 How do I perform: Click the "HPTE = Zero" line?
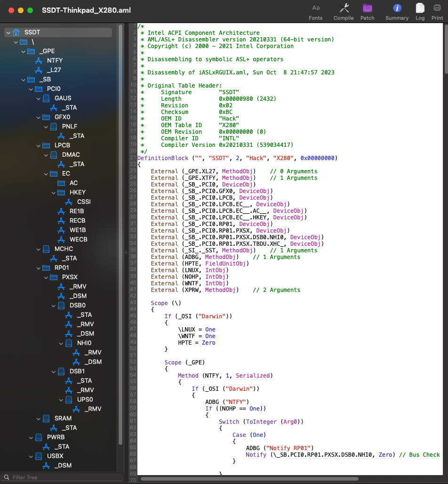click(x=197, y=343)
